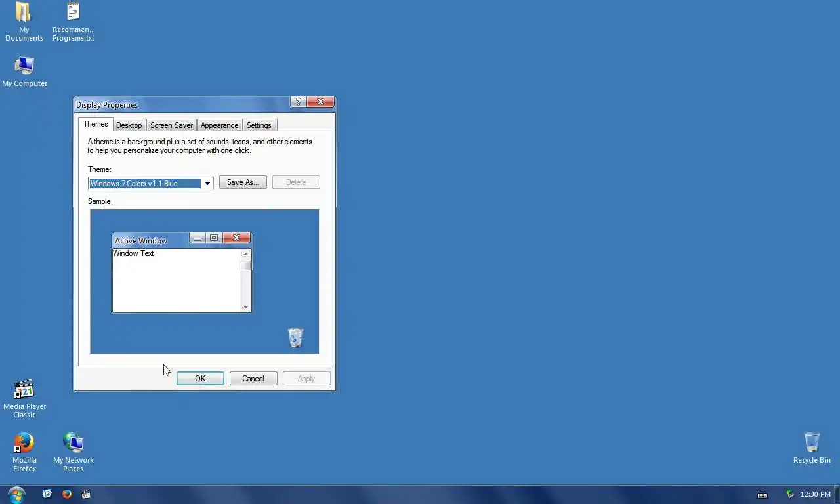Select the Recycle Bin on the desktop

[x=812, y=448]
